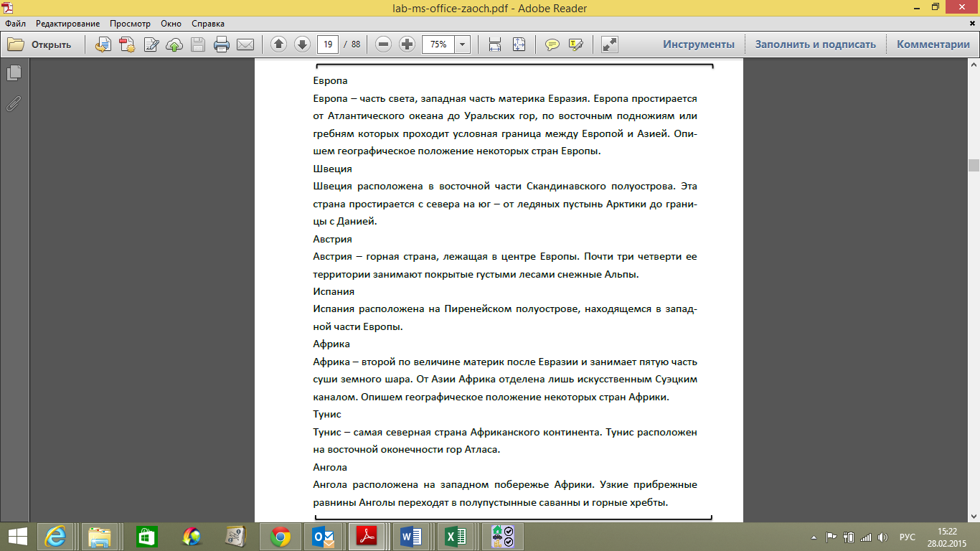Click the heading text "Европа" at top
This screenshot has height=551, width=980.
[331, 81]
